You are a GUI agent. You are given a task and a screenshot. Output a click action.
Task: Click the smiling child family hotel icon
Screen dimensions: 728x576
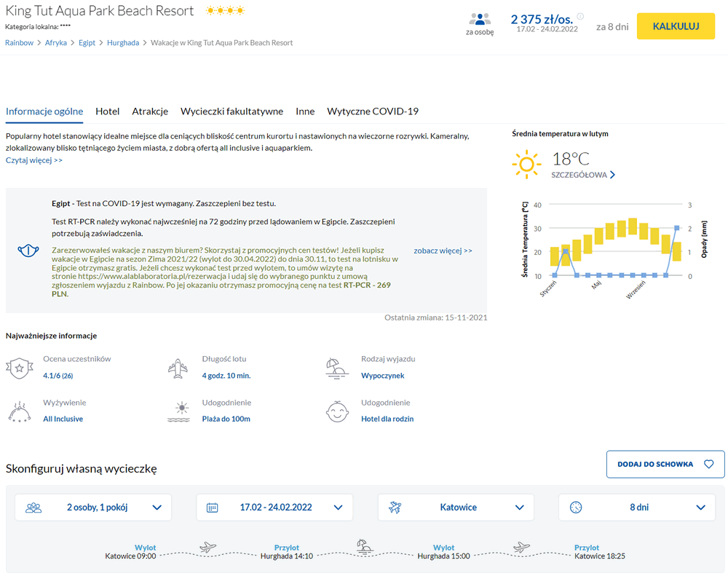pos(336,411)
